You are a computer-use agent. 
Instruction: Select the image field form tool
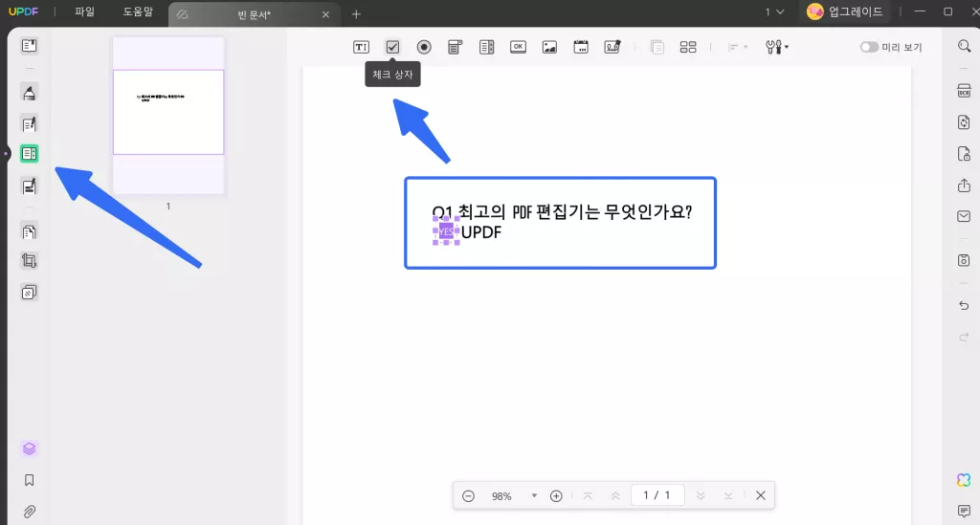549,47
